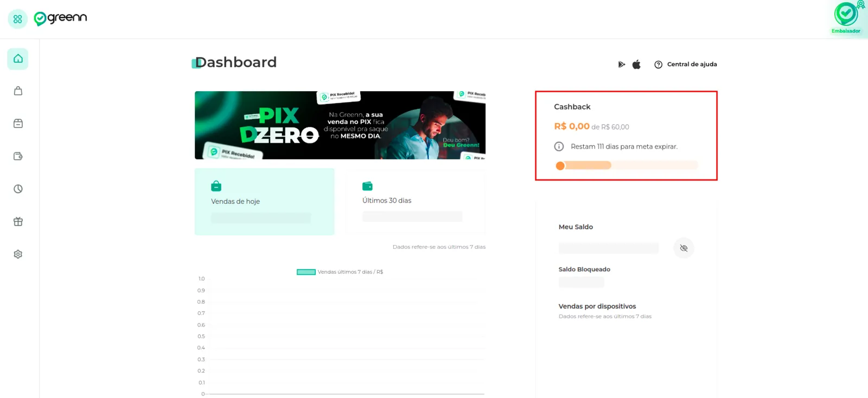Click the Google Play store icon
The height and width of the screenshot is (398, 868).
[x=622, y=65]
